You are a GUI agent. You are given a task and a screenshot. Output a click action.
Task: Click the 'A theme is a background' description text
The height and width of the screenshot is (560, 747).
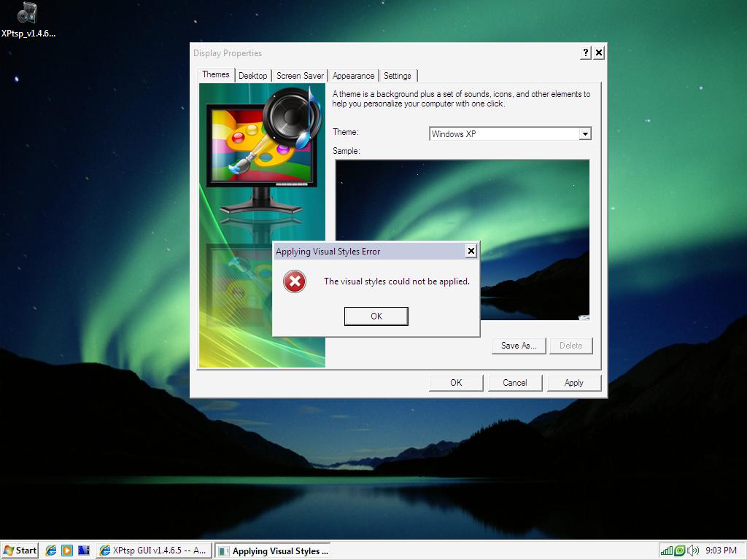[461, 99]
